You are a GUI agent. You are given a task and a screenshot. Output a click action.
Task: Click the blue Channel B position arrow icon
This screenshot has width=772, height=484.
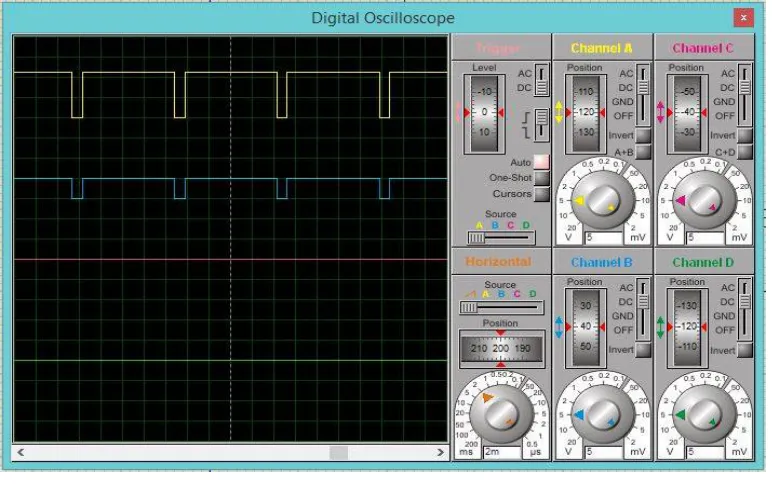coord(559,327)
